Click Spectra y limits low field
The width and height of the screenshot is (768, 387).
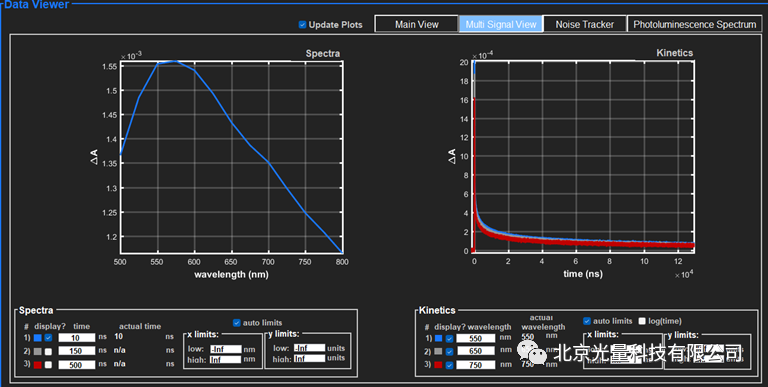point(309,348)
